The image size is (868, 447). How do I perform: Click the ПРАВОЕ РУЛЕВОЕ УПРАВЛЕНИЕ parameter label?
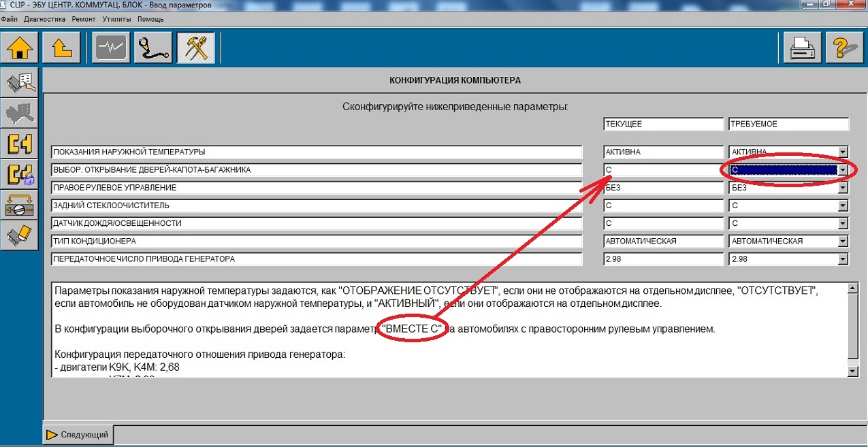[317, 188]
